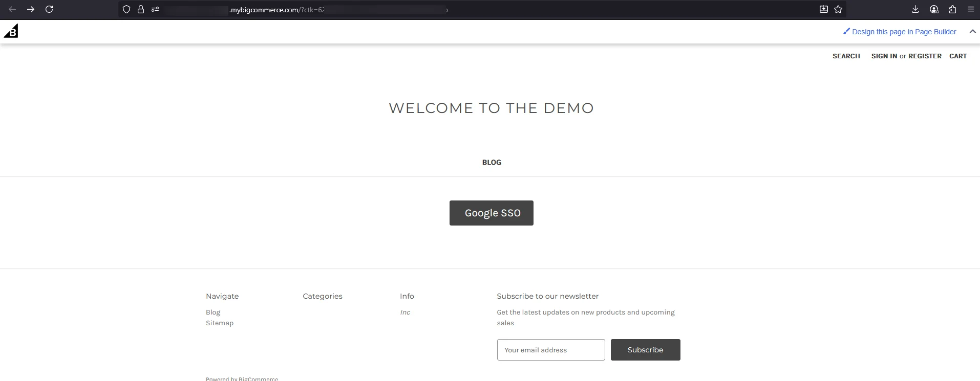The image size is (980, 381).
Task: Click the Info footer heading
Action: [x=407, y=296]
